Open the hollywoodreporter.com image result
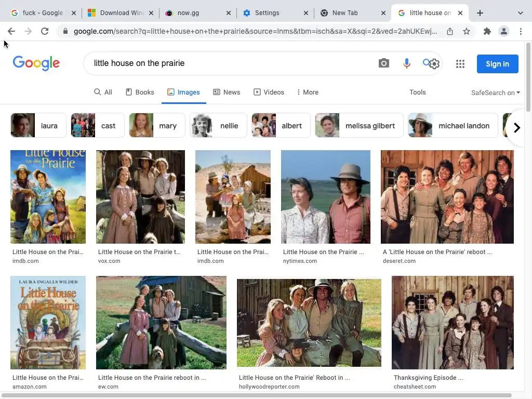This screenshot has height=399, width=532. [x=309, y=323]
